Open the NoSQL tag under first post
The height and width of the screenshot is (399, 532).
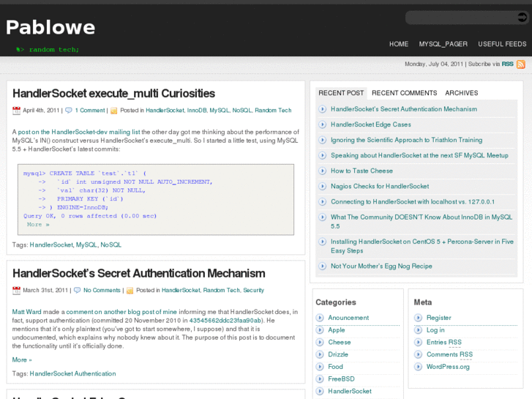(110, 245)
